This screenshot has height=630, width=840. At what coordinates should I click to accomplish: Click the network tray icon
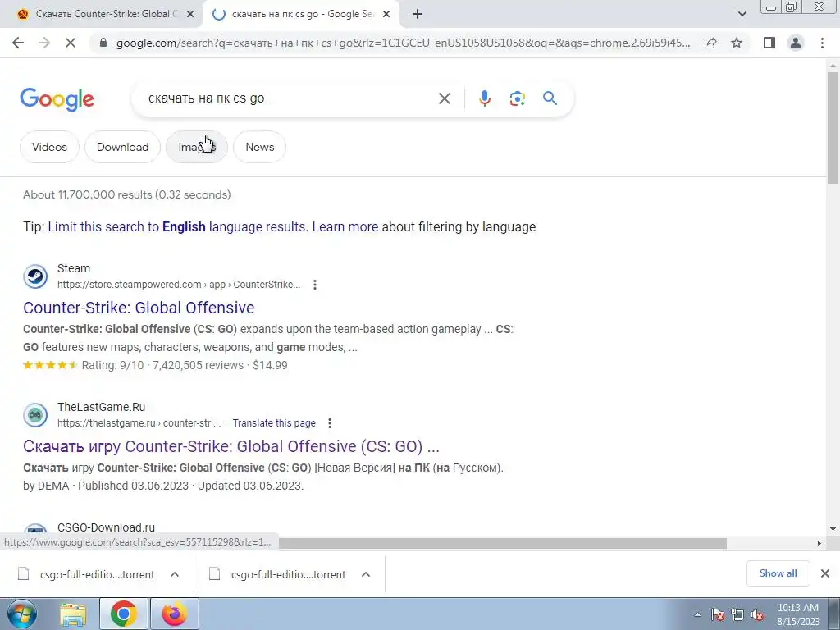pos(737,614)
